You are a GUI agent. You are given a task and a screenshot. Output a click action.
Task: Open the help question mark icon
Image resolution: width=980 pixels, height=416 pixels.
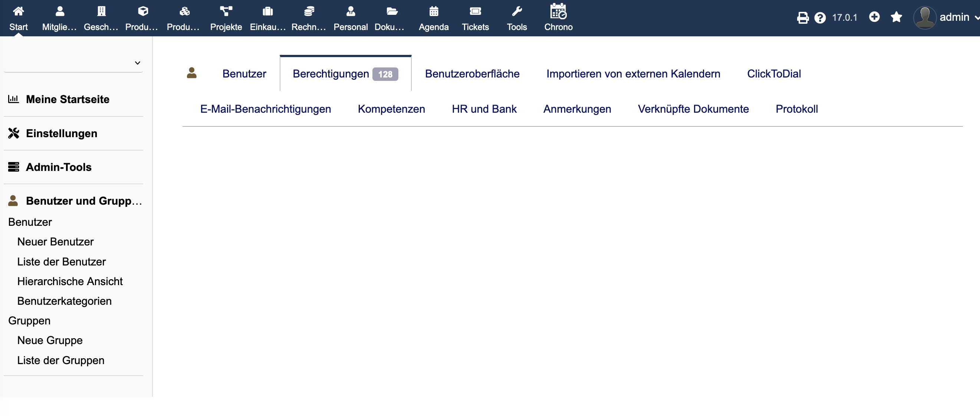820,17
